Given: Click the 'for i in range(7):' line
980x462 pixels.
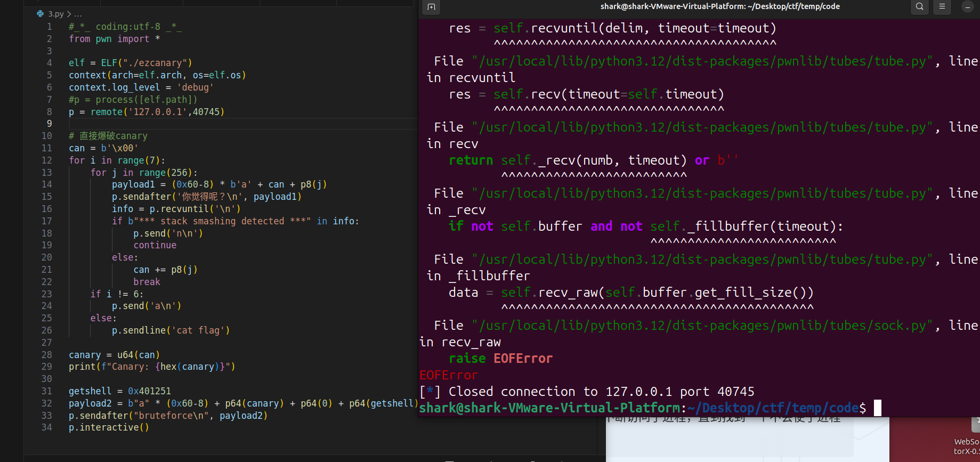Looking at the screenshot, I should (117, 160).
